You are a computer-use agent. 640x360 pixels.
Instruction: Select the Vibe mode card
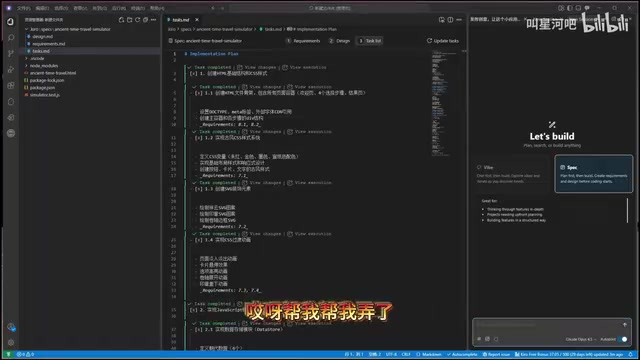point(511,174)
